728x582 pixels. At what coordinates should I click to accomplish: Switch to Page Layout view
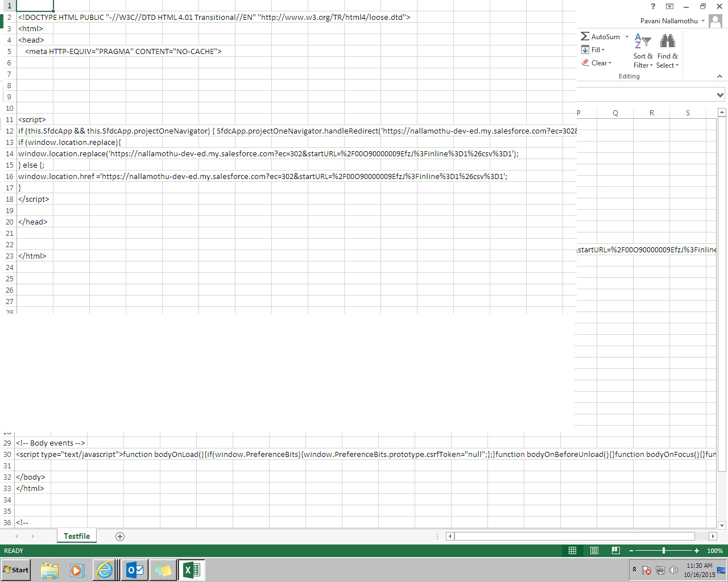tap(594, 551)
